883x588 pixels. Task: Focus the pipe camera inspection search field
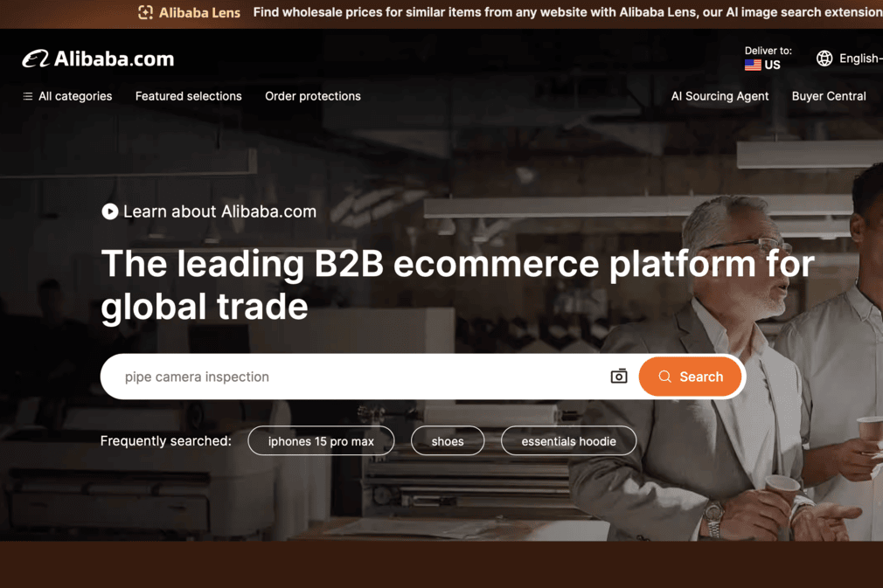tap(360, 377)
